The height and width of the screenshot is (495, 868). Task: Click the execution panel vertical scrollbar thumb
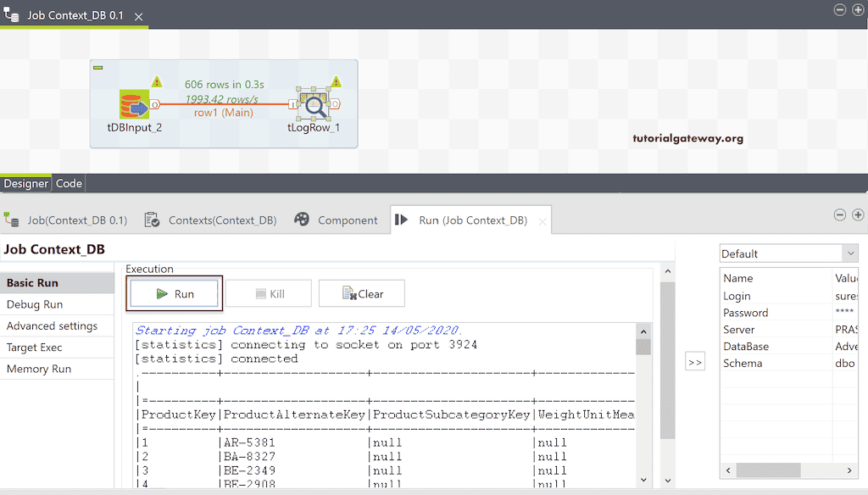tap(668, 360)
